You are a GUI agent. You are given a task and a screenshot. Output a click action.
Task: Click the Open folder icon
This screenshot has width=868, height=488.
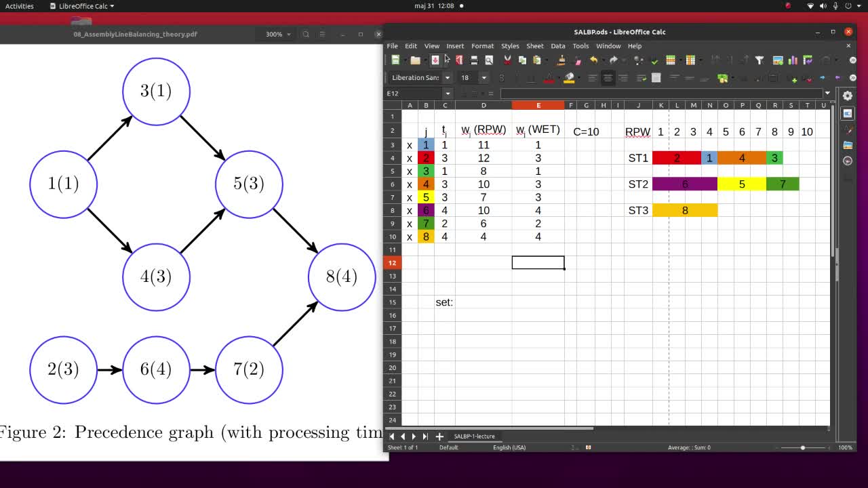click(415, 60)
